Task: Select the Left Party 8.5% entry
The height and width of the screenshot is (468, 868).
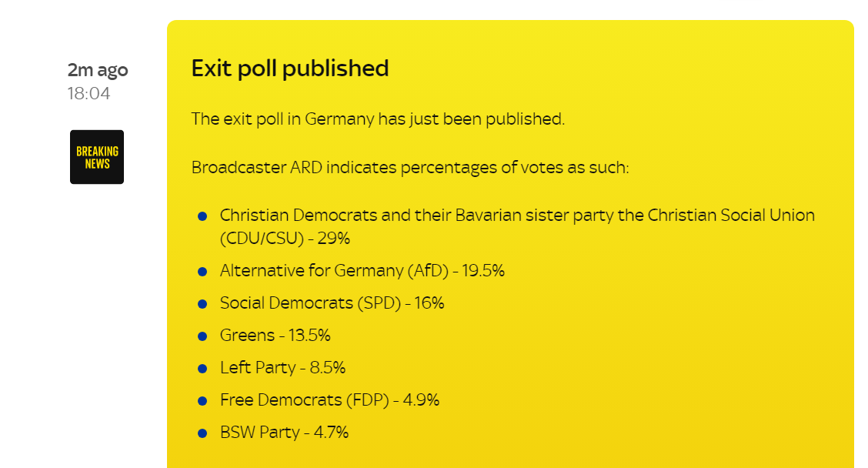Action: (x=283, y=368)
